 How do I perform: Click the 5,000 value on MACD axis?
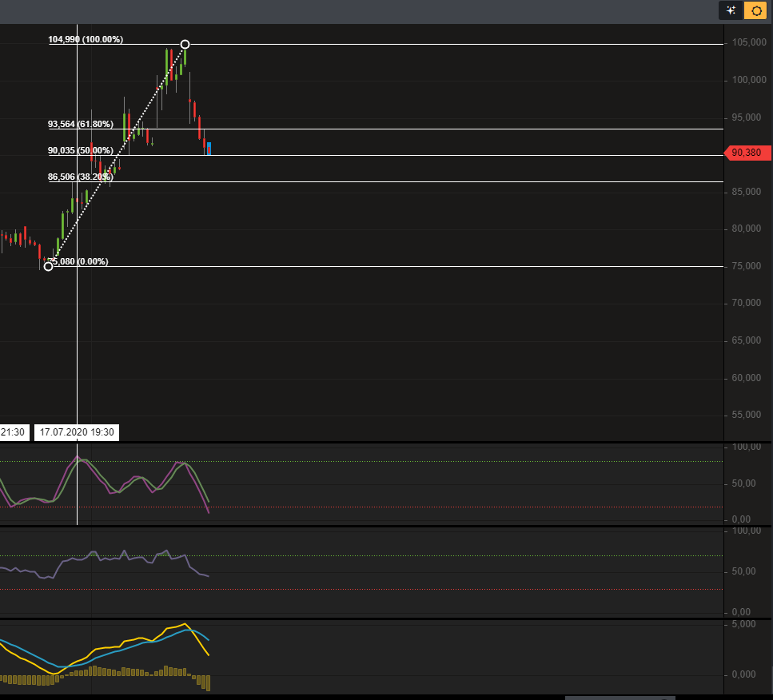(744, 624)
